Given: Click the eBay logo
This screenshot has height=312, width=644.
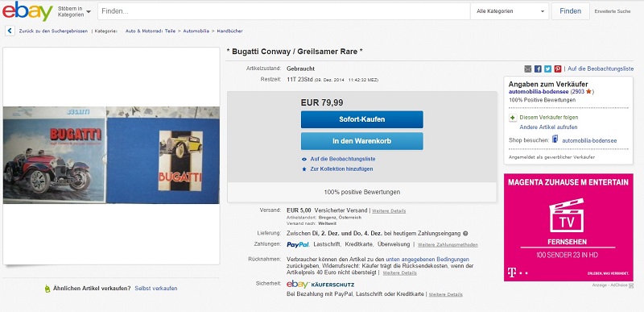Looking at the screenshot, I should pos(27,11).
